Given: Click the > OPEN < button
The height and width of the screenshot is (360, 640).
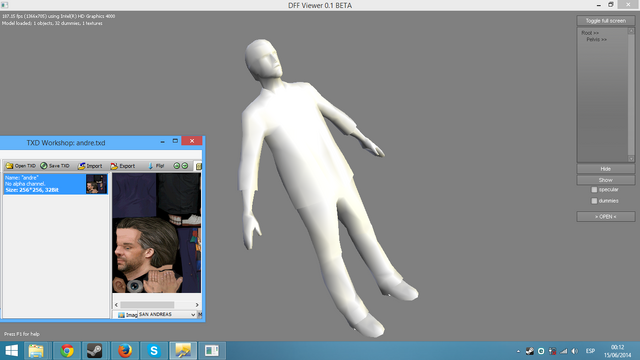Looking at the screenshot, I should point(606,217).
